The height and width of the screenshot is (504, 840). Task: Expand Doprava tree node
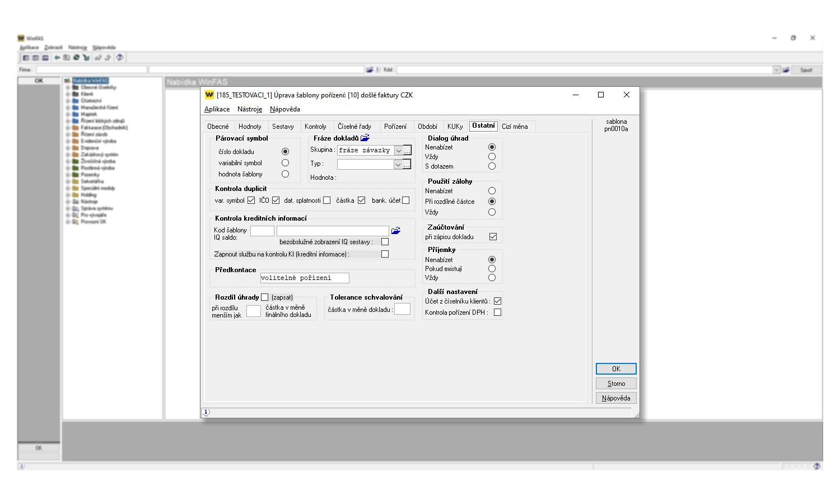coord(68,148)
